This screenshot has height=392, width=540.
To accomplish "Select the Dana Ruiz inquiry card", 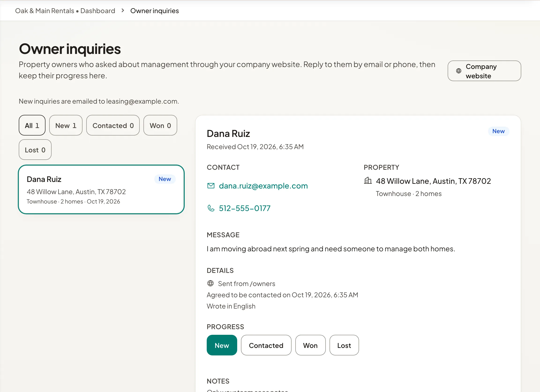I will [101, 189].
